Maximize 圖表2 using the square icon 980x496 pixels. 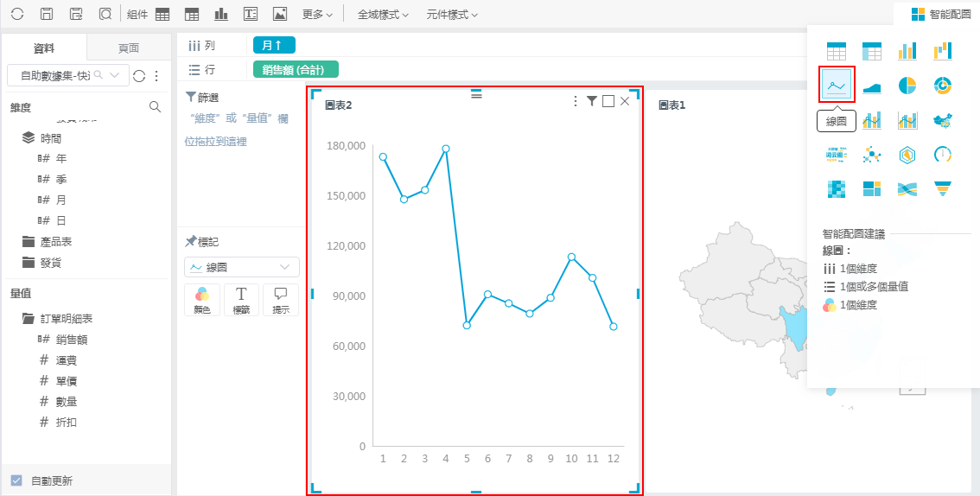click(x=608, y=101)
